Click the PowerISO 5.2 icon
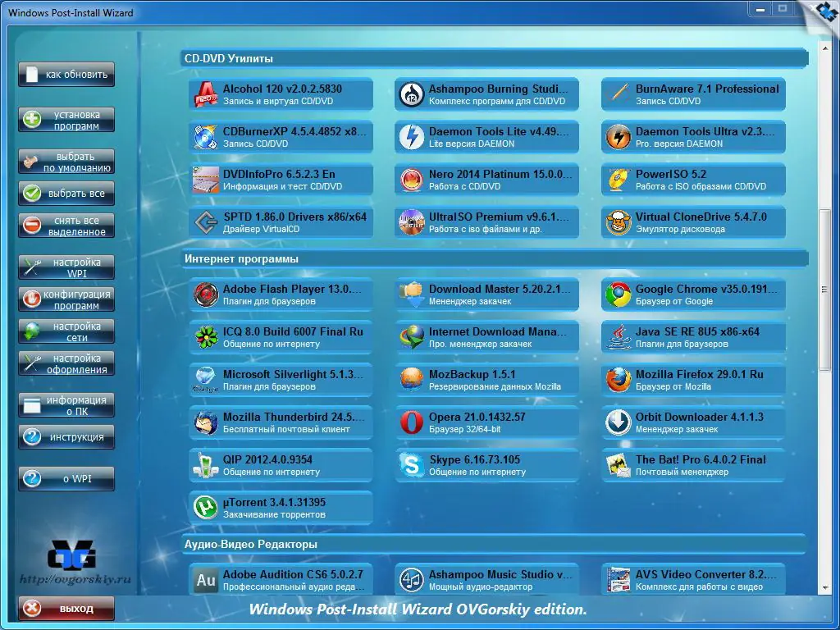Viewport: 840px width, 630px height. 619,180
